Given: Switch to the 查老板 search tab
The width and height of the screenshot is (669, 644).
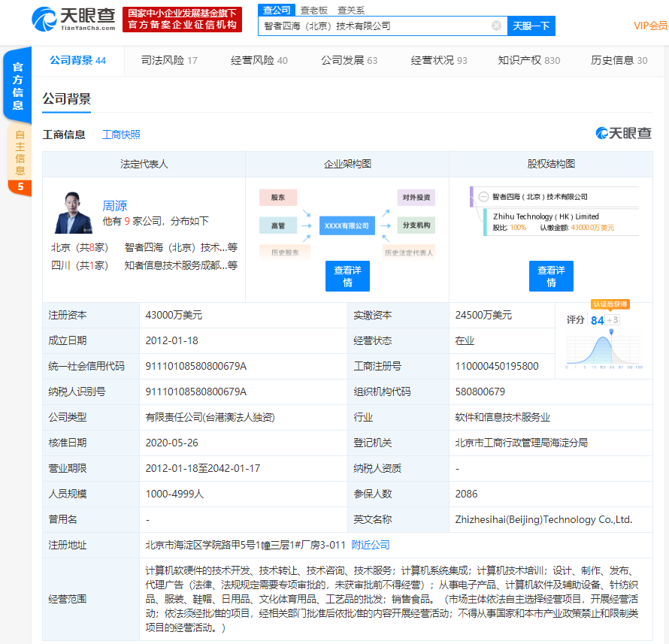Looking at the screenshot, I should pyautogui.click(x=314, y=10).
